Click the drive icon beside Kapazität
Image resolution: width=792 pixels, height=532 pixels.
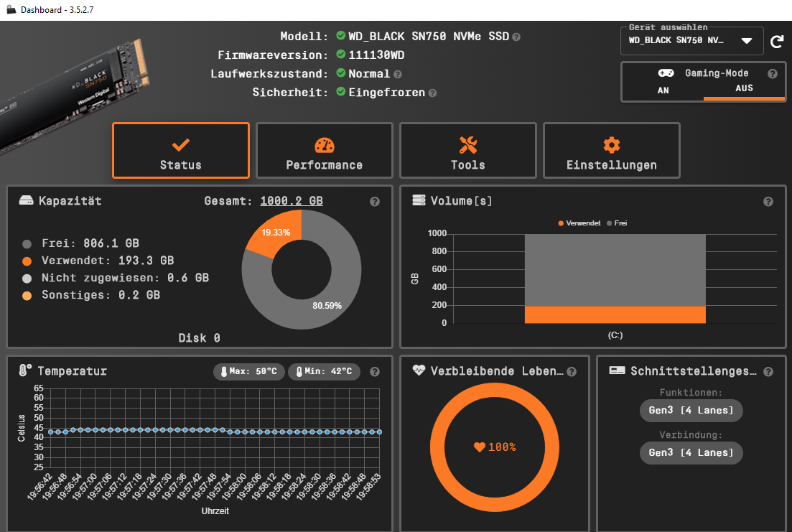[x=27, y=200]
